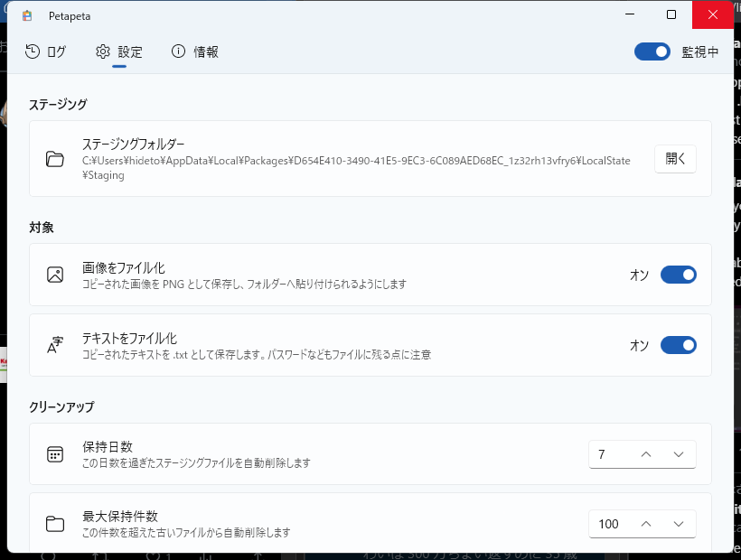Click the テキストをファイル化 title text
The width and height of the screenshot is (741, 560).
tap(129, 338)
